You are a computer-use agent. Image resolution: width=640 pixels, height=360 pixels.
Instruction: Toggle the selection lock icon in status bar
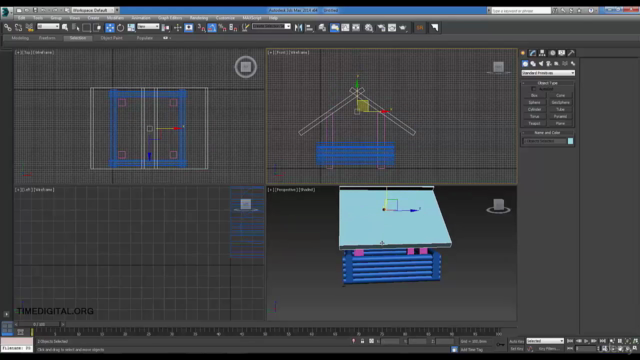coord(362,341)
